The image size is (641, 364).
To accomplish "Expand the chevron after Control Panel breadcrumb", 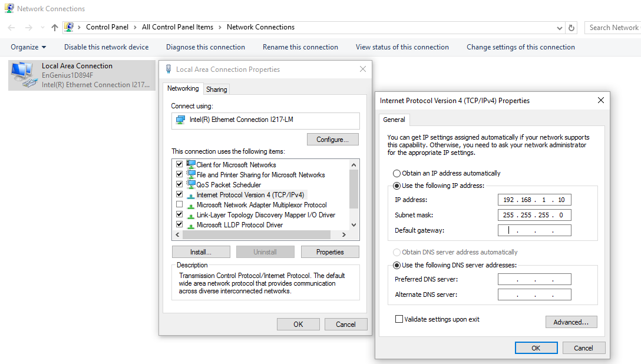I will 135,27.
